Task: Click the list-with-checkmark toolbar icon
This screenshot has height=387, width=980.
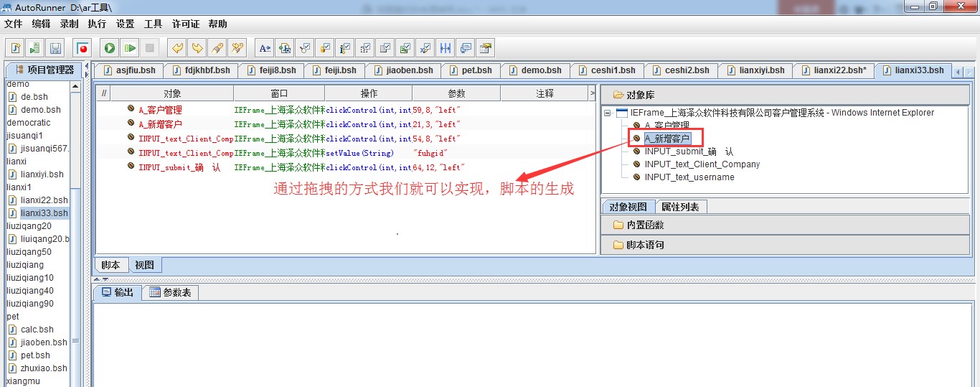Action: pyautogui.click(x=385, y=48)
